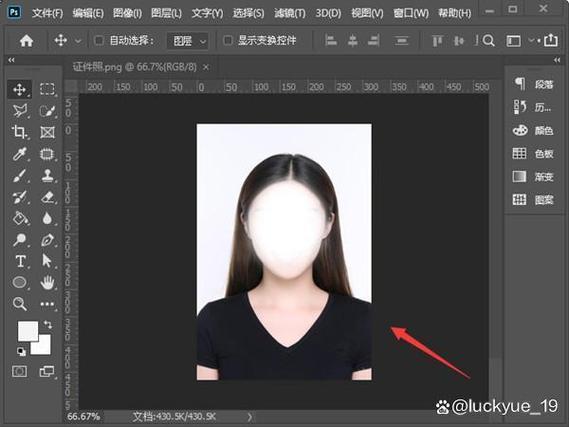Click the 66.67% zoom level field
This screenshot has height=427, width=569.
tap(83, 416)
